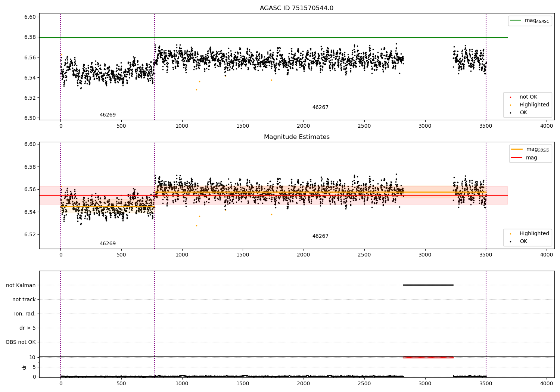This screenshot has height=392, width=560.
Task: Click the 5 y-tick label of the dr panel
Action: click(34, 367)
